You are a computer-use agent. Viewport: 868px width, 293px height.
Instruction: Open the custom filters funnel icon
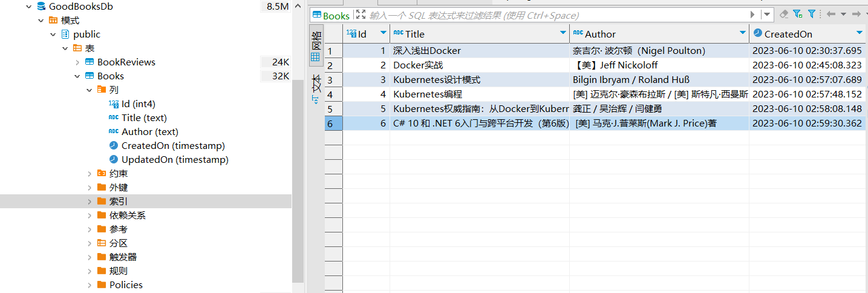811,15
